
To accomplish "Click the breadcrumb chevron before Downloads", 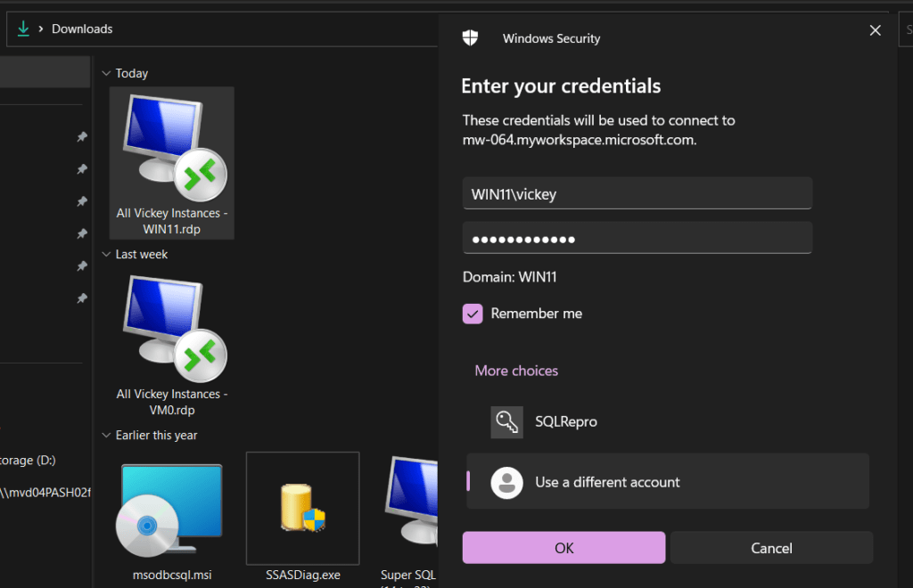I will click(x=41, y=29).
